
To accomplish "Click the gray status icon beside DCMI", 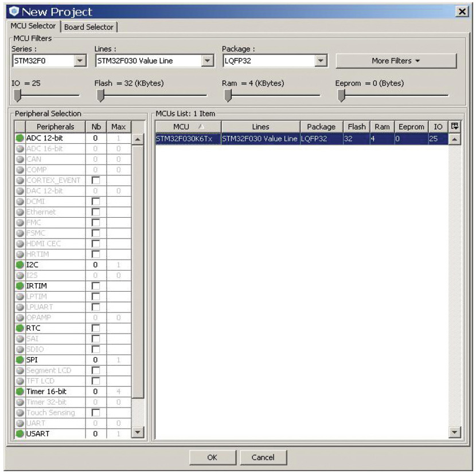I will [19, 201].
